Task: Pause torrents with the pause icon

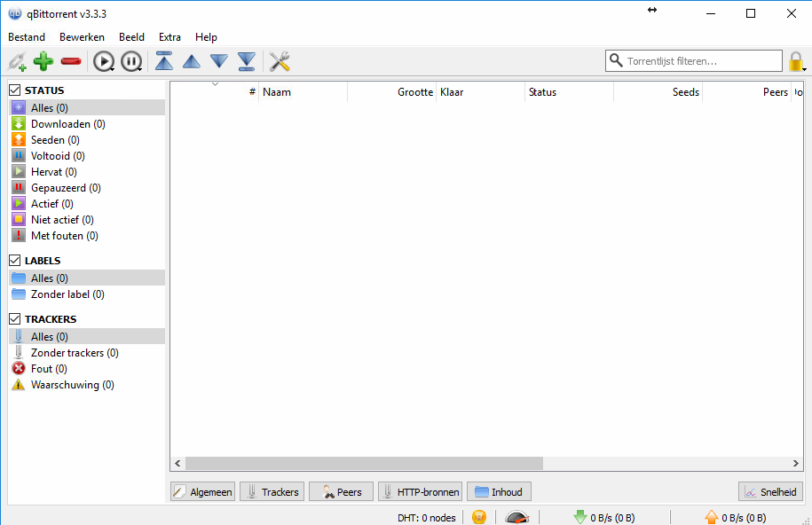Action: coord(131,61)
